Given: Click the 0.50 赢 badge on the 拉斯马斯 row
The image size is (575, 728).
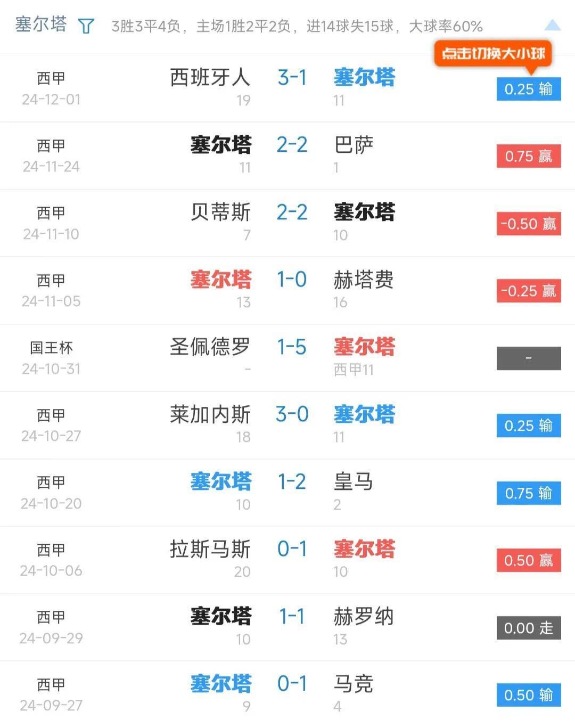Looking at the screenshot, I should click(528, 560).
